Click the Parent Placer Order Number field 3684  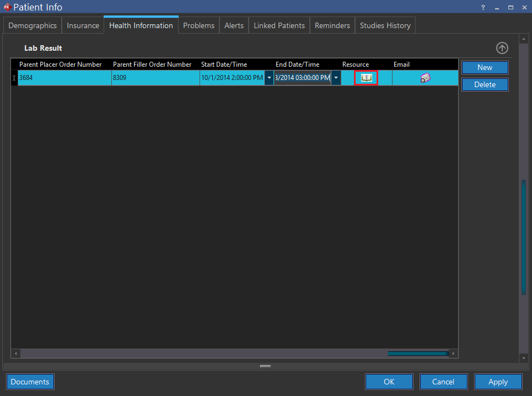(64, 78)
